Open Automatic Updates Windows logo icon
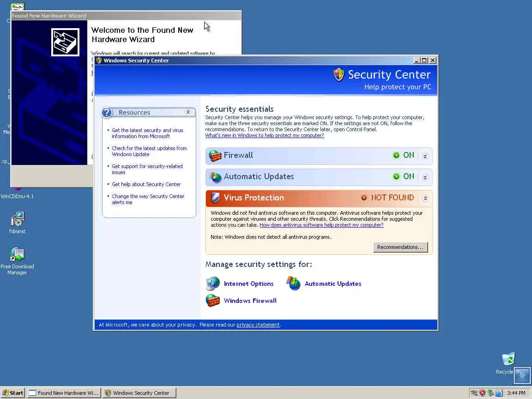 pos(294,283)
